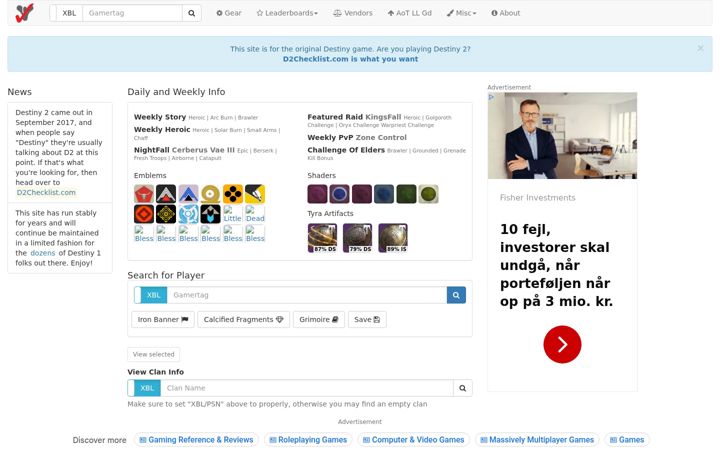Select the red pentagon bull-skull emblem
This screenshot has height=450, width=720.
pyautogui.click(x=144, y=194)
